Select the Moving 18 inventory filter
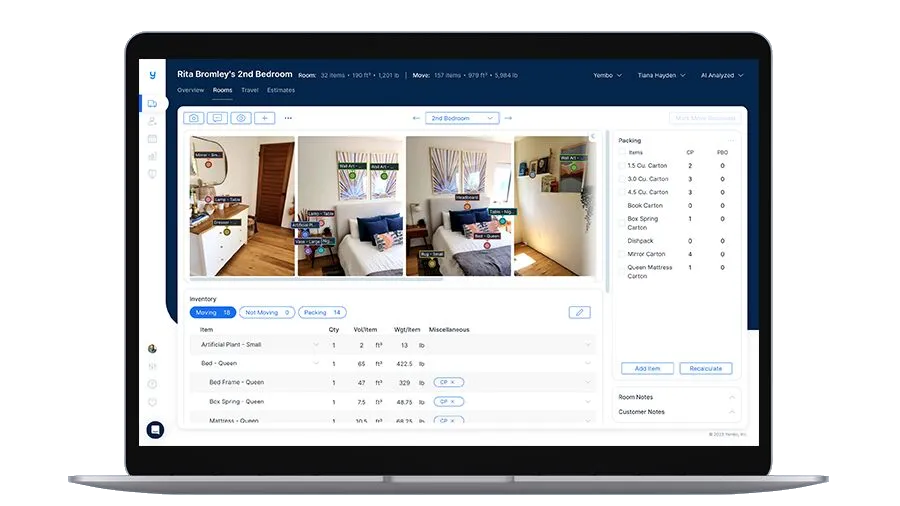900x506 pixels. pyautogui.click(x=212, y=313)
